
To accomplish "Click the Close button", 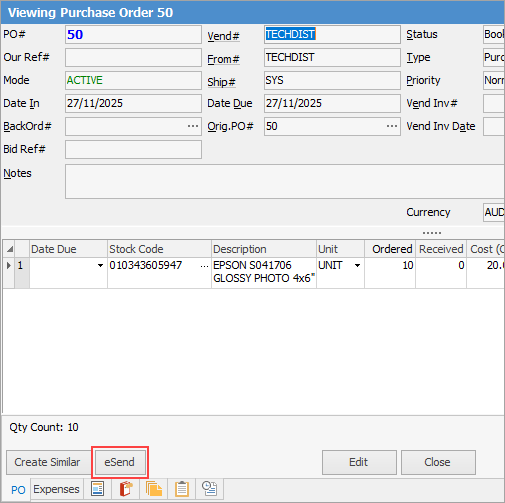I will point(438,462).
